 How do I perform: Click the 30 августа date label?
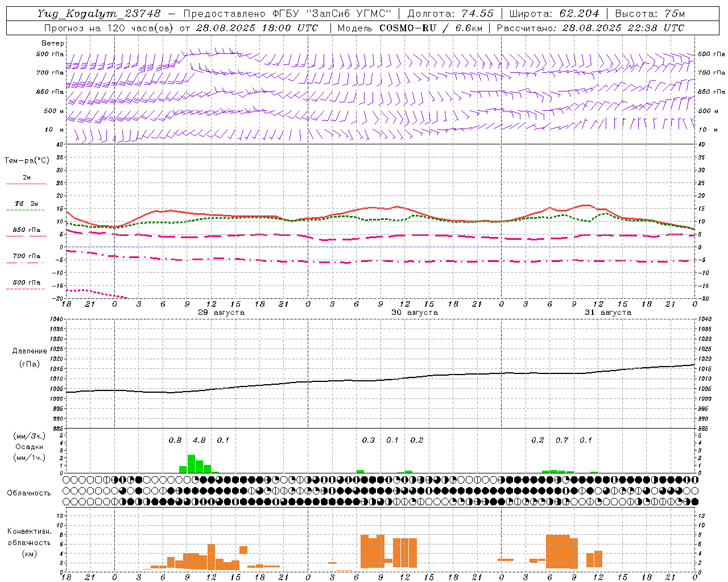(415, 313)
